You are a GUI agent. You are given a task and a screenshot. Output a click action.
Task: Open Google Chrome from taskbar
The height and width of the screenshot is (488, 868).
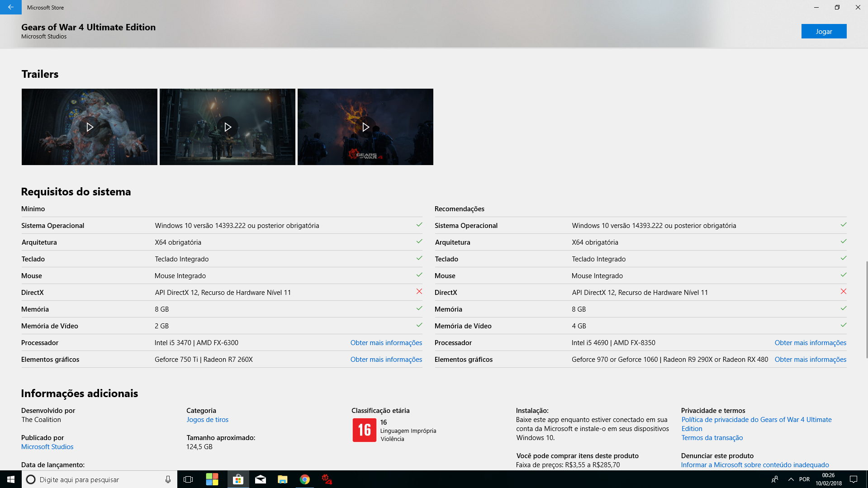(305, 479)
